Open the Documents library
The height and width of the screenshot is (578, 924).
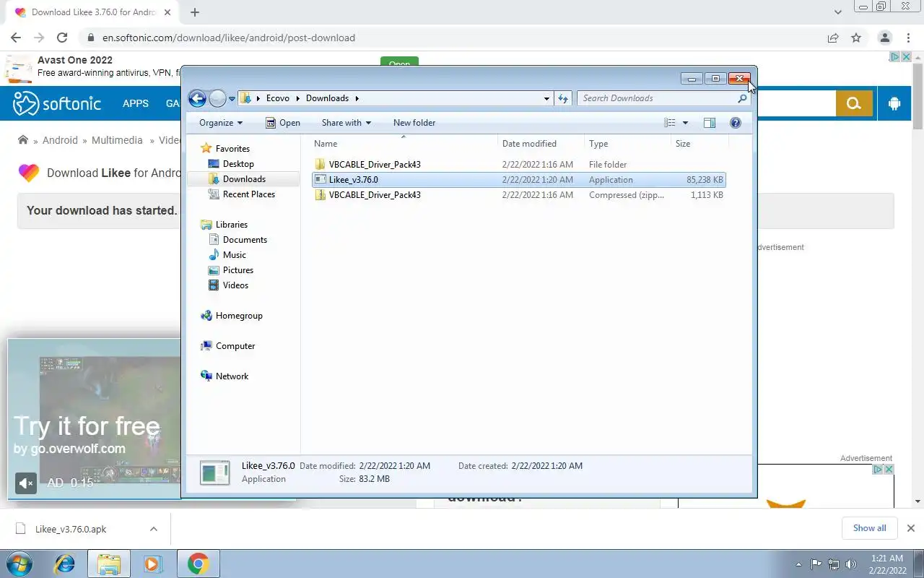coord(245,240)
